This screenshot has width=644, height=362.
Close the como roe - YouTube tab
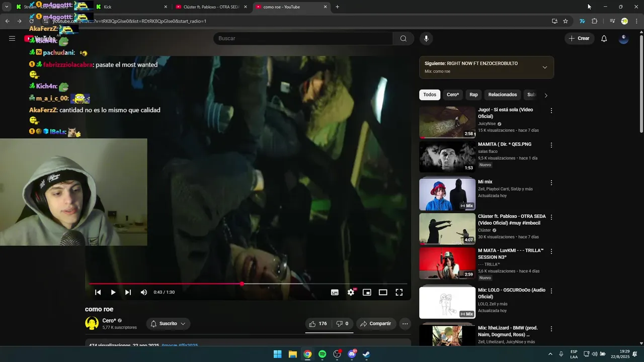[326, 7]
